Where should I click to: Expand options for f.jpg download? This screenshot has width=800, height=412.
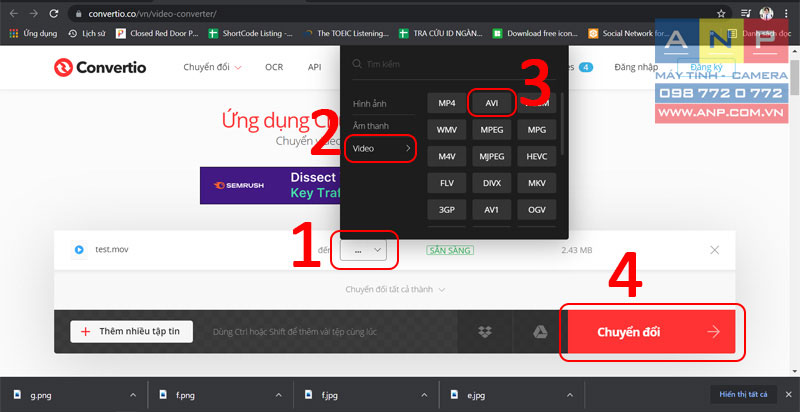point(424,395)
